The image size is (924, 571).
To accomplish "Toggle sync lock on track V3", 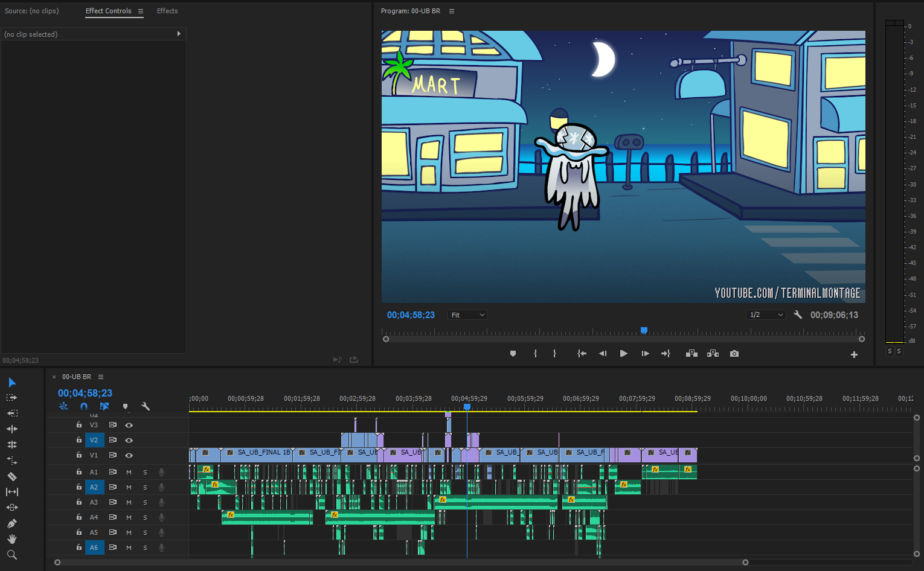I will pos(113,425).
